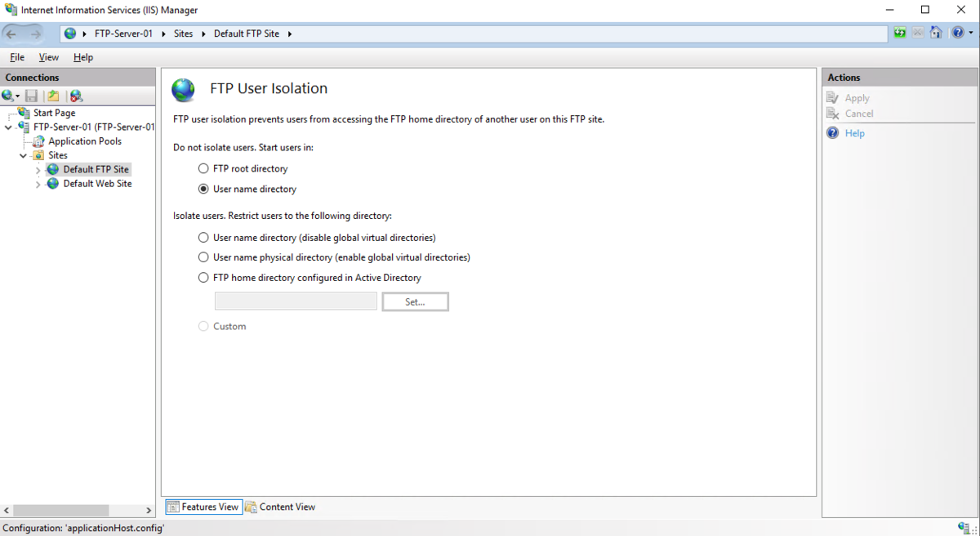This screenshot has height=536, width=980.
Task: Click the FTP-Server-01 server node icon
Action: pos(24,127)
